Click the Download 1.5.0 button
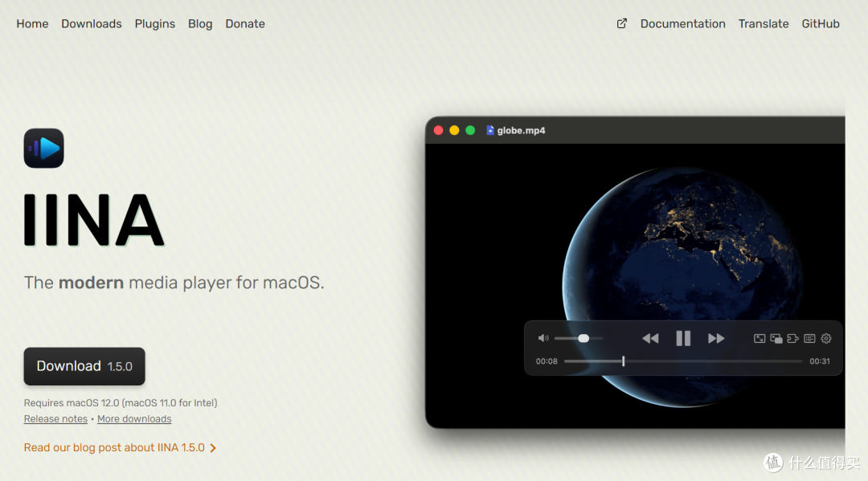Image resolution: width=868 pixels, height=481 pixels. pyautogui.click(x=84, y=366)
